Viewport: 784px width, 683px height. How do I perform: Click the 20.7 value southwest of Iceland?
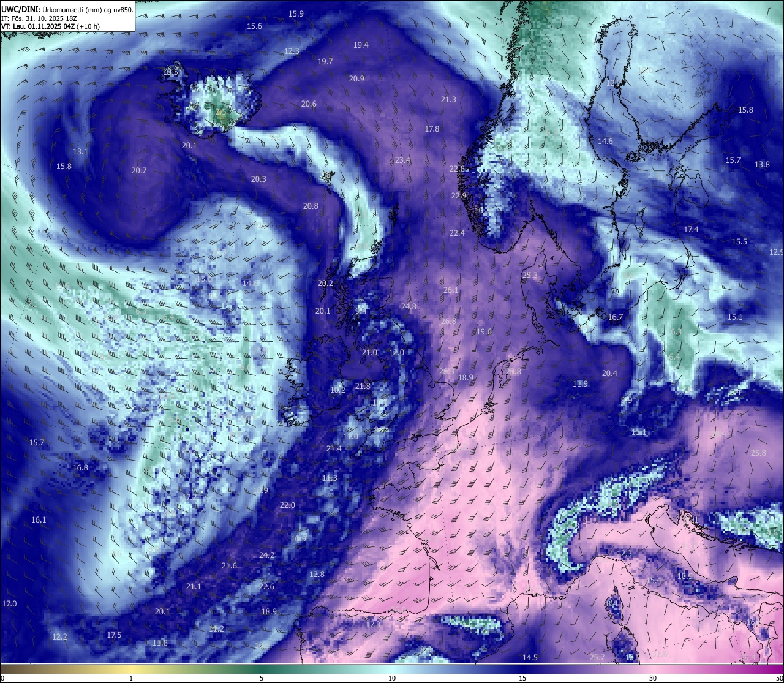139,170
